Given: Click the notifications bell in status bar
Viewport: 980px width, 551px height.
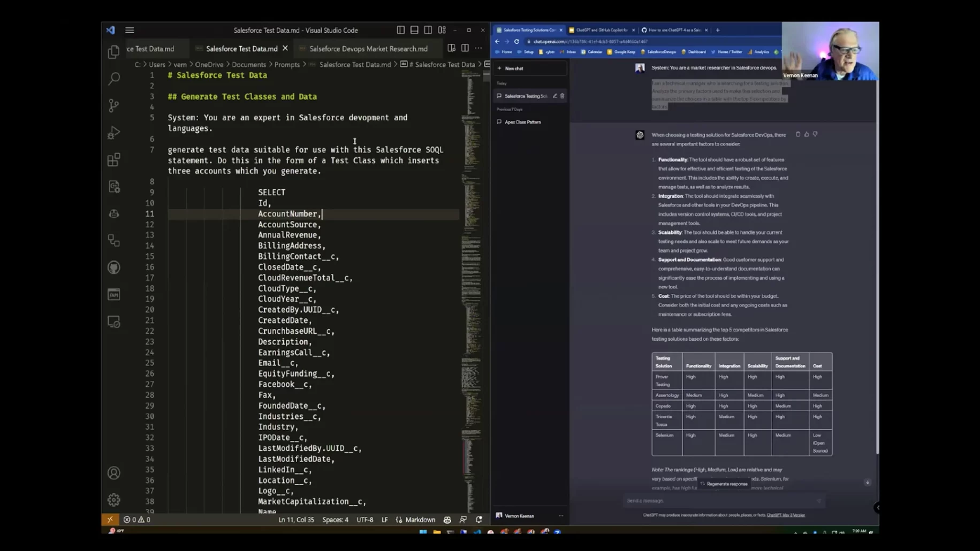Looking at the screenshot, I should pos(479,519).
